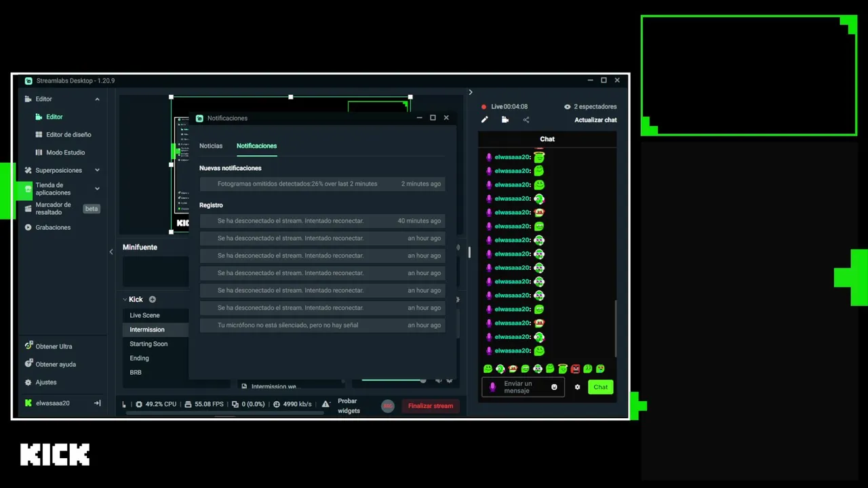The height and width of the screenshot is (488, 868).
Task: Click the Kick logo next to elwasaaa20
Action: pos(28,403)
